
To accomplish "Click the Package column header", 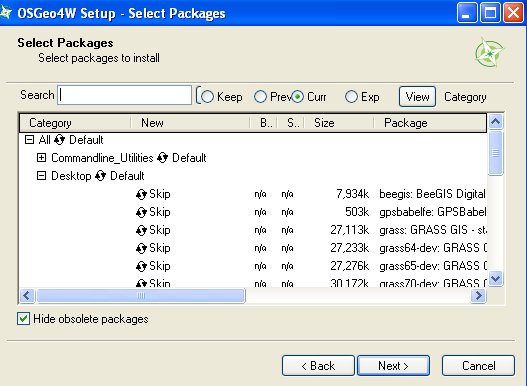I will tap(430, 123).
